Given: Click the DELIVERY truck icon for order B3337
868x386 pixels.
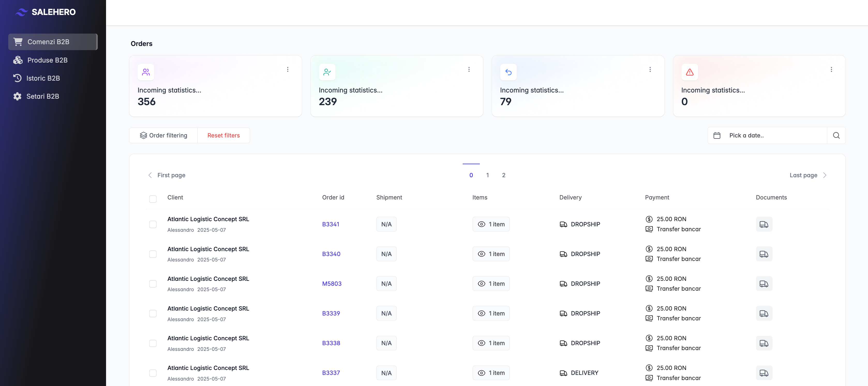Looking at the screenshot, I should (x=563, y=373).
